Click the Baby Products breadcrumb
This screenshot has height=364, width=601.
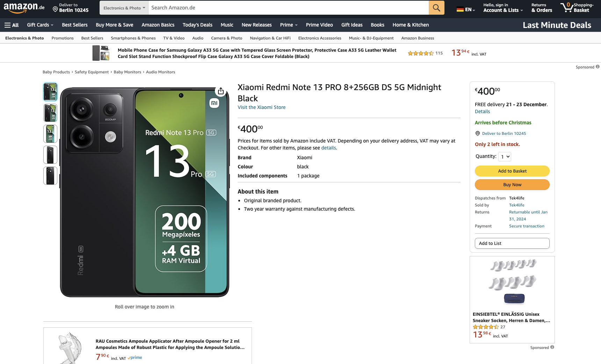coord(56,72)
